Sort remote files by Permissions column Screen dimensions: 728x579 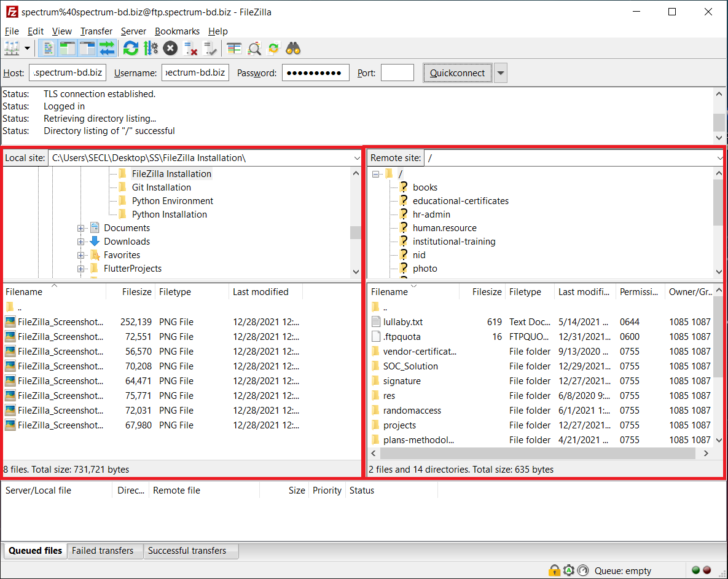point(640,292)
